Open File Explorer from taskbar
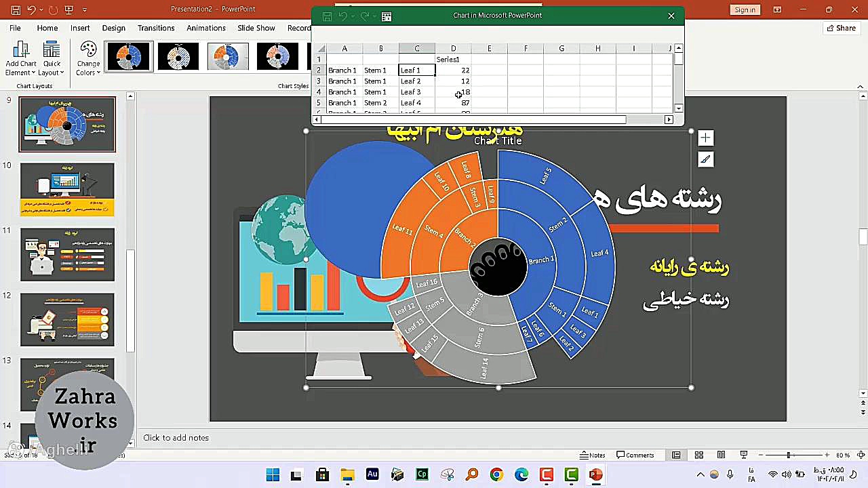 [x=347, y=475]
